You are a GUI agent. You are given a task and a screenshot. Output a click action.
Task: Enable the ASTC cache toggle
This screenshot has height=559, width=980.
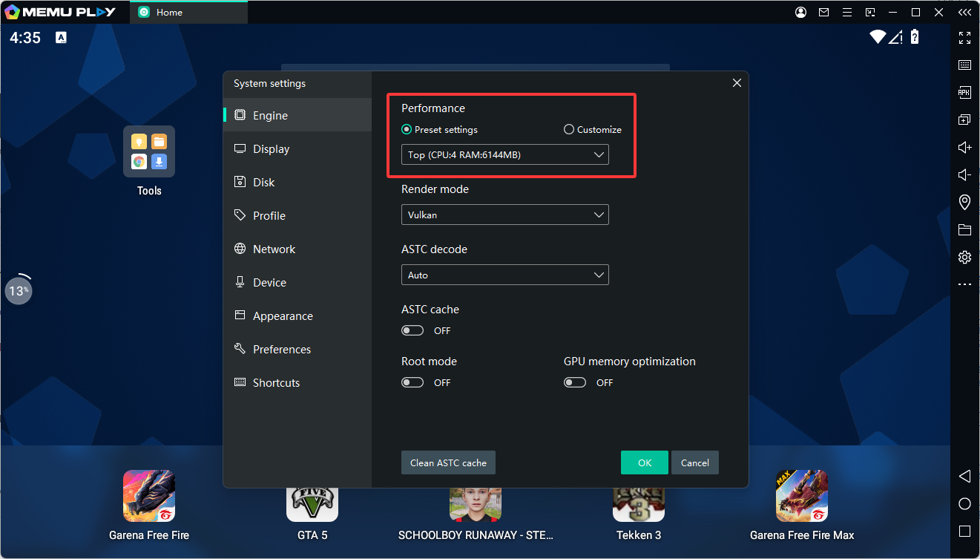tap(412, 330)
